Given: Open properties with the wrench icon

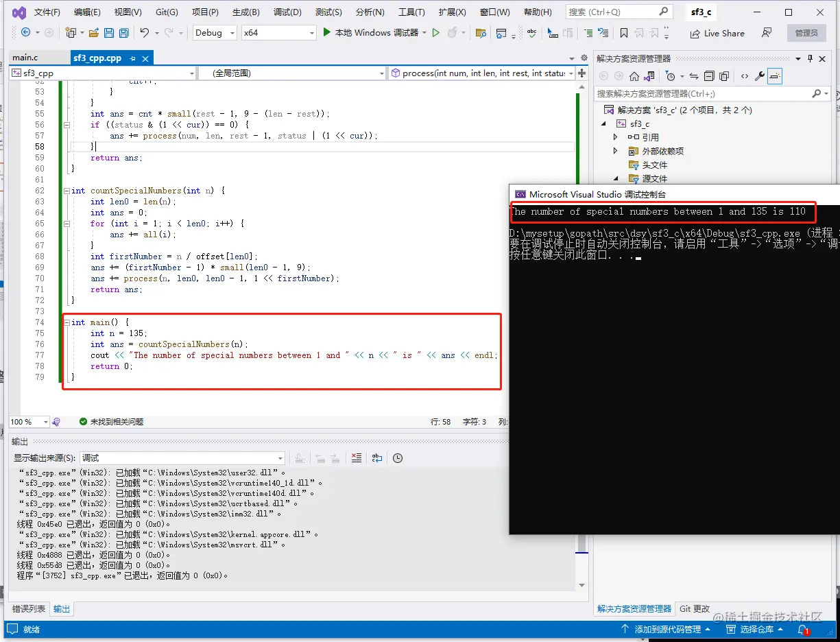Looking at the screenshot, I should (760, 76).
